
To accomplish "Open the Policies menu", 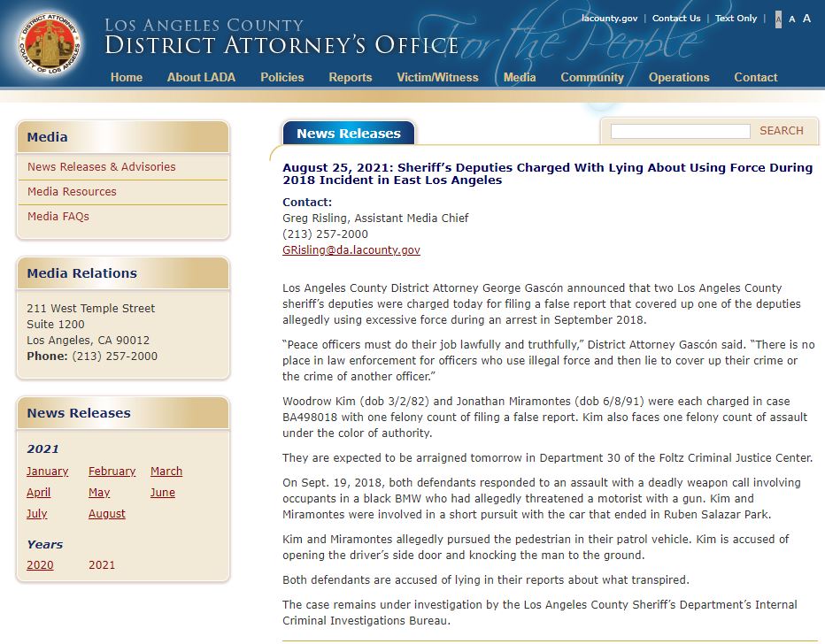I will pyautogui.click(x=282, y=77).
